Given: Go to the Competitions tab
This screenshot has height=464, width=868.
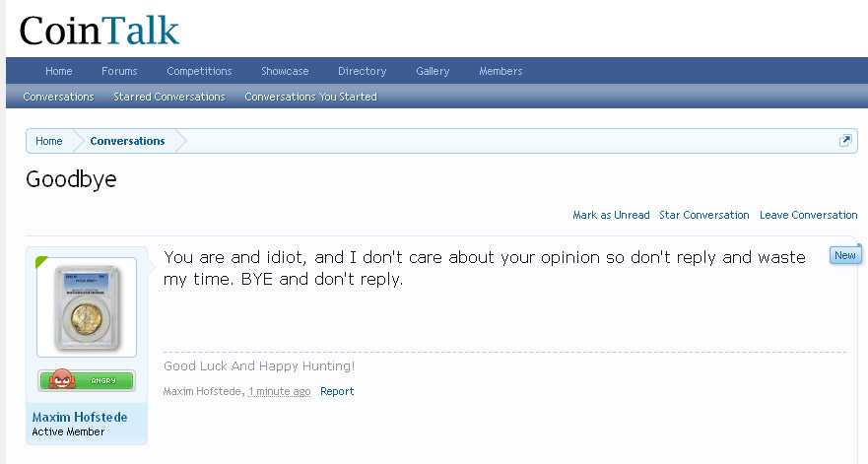Looking at the screenshot, I should [x=199, y=71].
